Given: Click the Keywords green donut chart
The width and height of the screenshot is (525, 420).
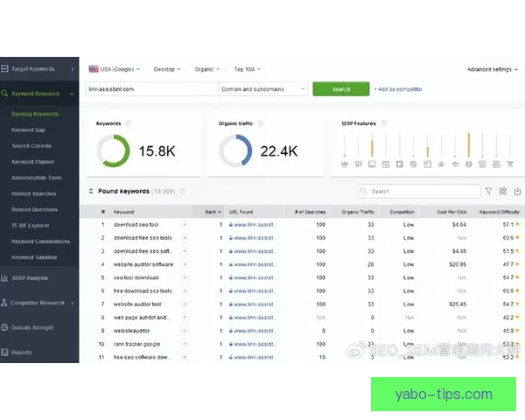Looking at the screenshot, I should [x=114, y=151].
